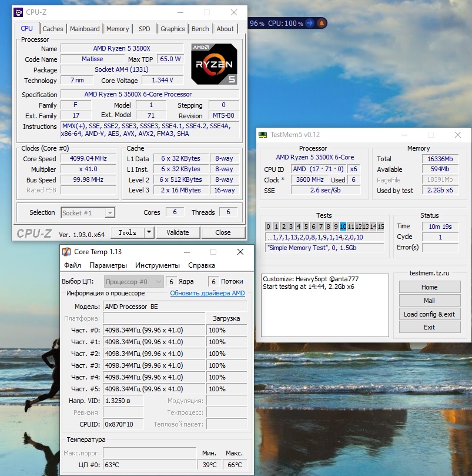Click the Multiplier x 41.0 value field
Image resolution: width=472 pixels, height=476 pixels.
coord(88,169)
